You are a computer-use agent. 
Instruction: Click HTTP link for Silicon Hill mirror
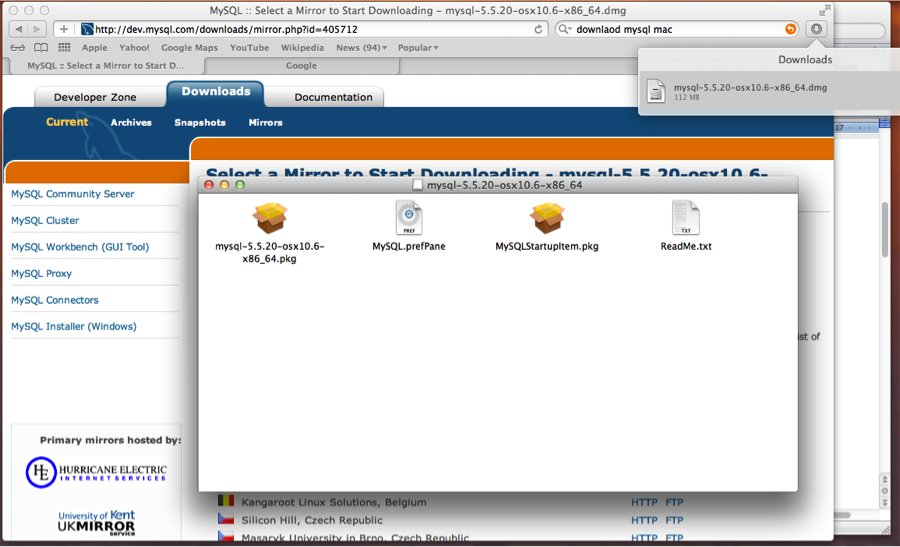coord(644,520)
